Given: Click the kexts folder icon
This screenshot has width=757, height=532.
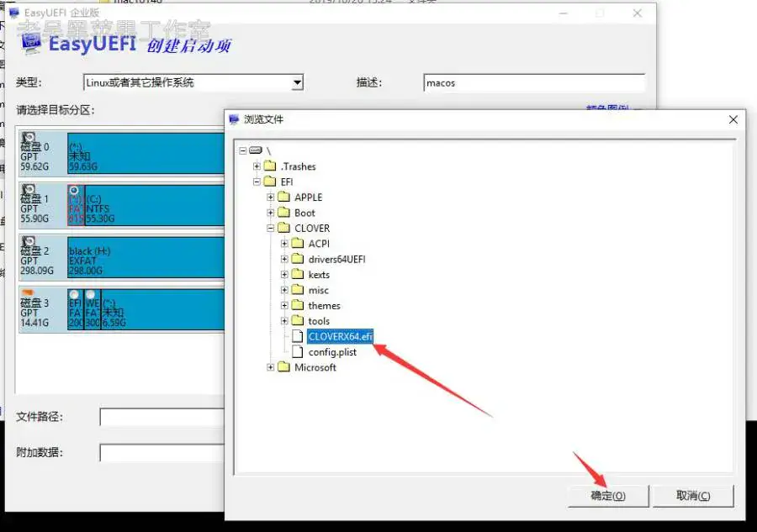Looking at the screenshot, I should [298, 275].
